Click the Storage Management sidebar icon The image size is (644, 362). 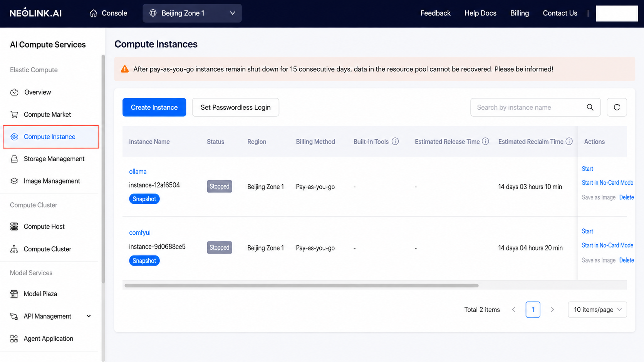[14, 159]
